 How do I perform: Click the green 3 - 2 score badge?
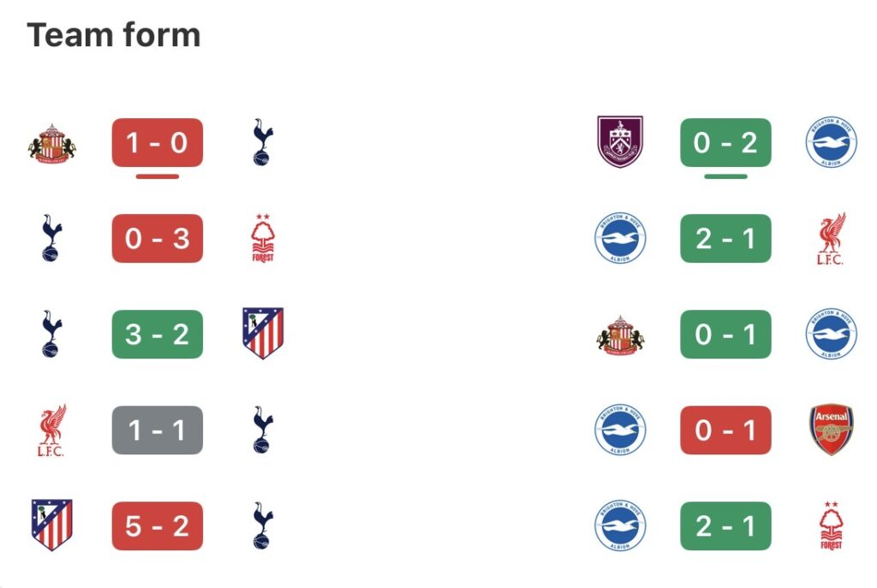[x=158, y=334]
